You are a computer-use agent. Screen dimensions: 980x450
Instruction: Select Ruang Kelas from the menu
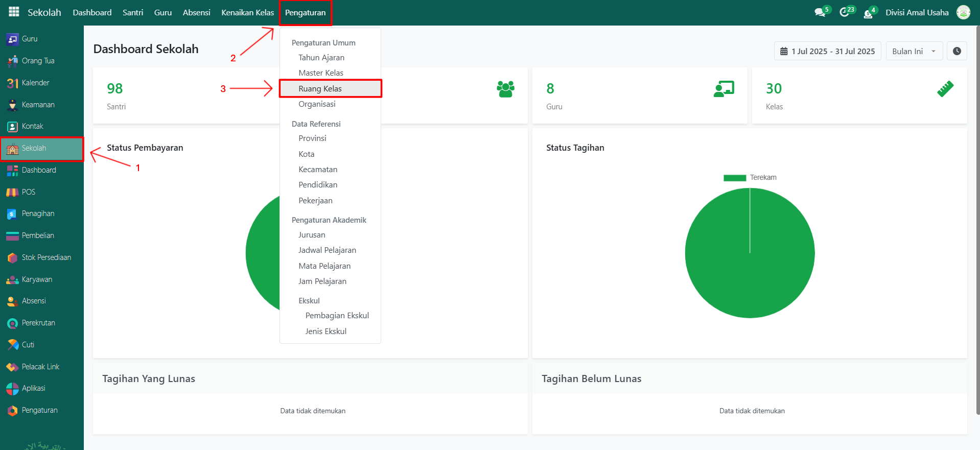point(320,89)
